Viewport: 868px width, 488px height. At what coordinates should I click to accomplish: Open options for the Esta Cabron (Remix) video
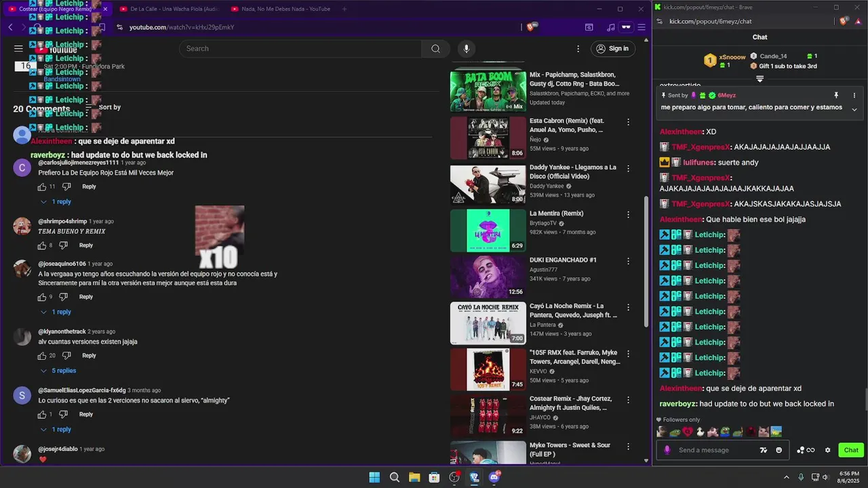point(628,122)
